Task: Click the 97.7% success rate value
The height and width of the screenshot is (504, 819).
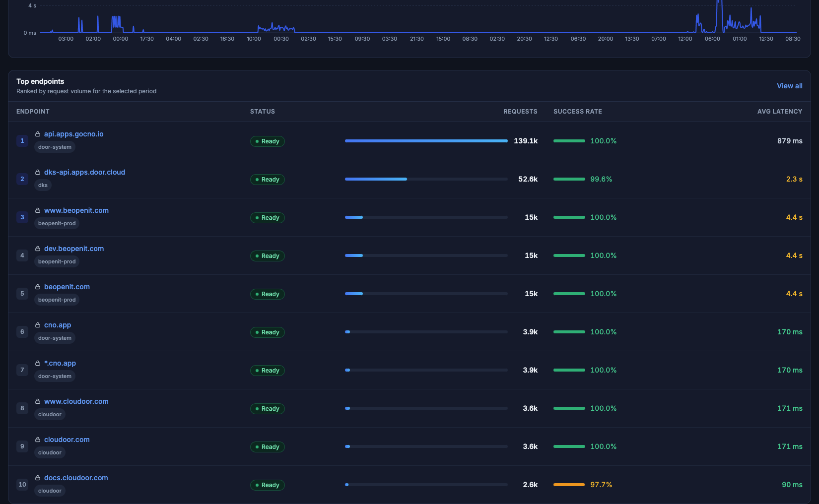Action: pos(601,485)
